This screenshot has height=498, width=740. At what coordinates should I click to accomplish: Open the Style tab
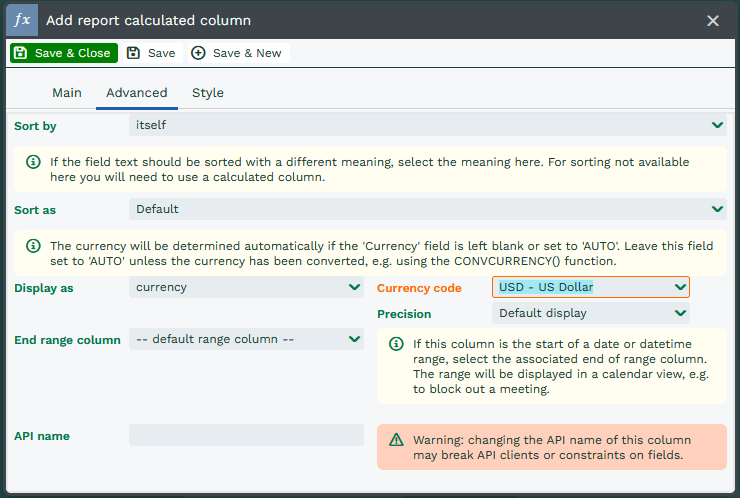[208, 93]
